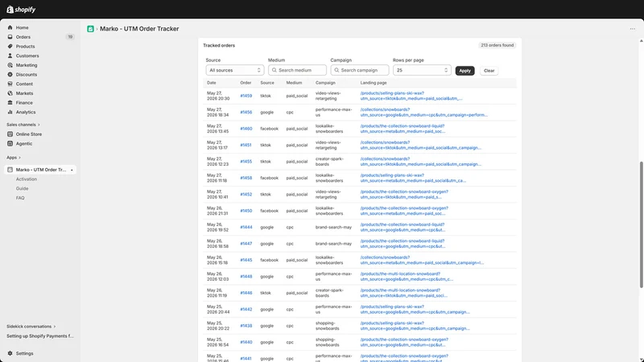The image size is (644, 362).
Task: Click the Settings gear icon
Action: pos(10,353)
